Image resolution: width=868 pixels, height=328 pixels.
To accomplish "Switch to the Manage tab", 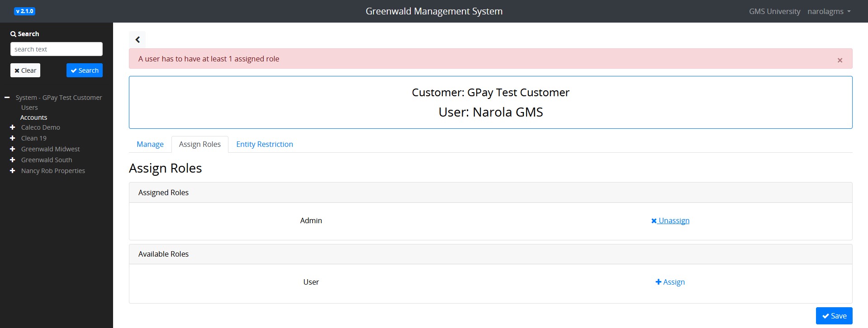I will pos(150,144).
